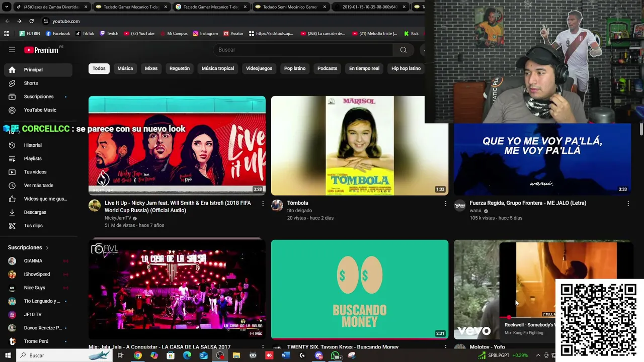Select the Reguetón filter chip
This screenshot has height=362, width=644.
tap(180, 68)
